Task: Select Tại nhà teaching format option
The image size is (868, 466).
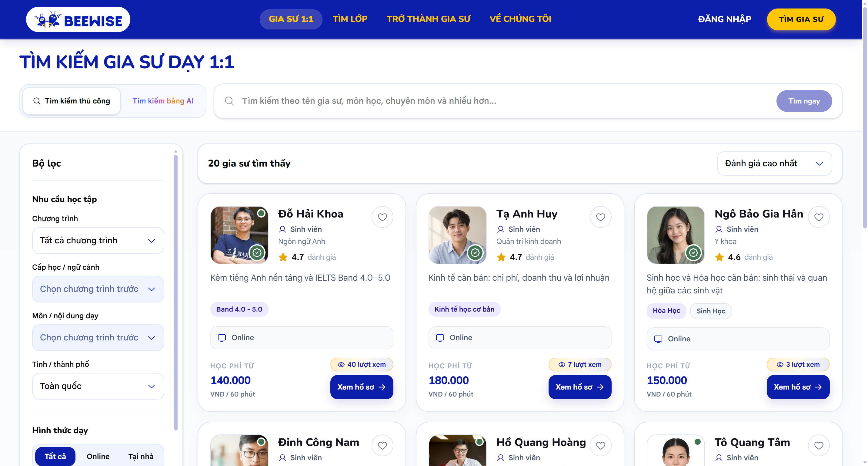Action: pos(141,456)
